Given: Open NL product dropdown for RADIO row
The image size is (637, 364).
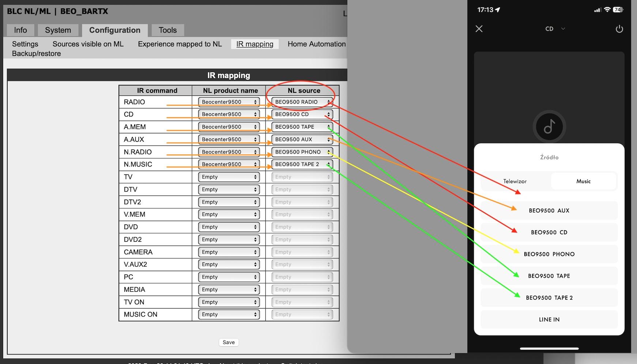Looking at the screenshot, I should 229,102.
